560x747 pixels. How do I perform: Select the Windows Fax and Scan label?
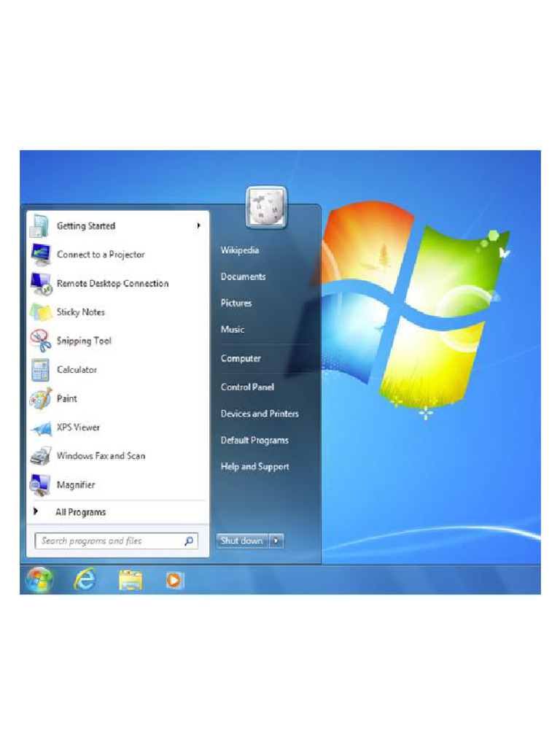pos(101,456)
